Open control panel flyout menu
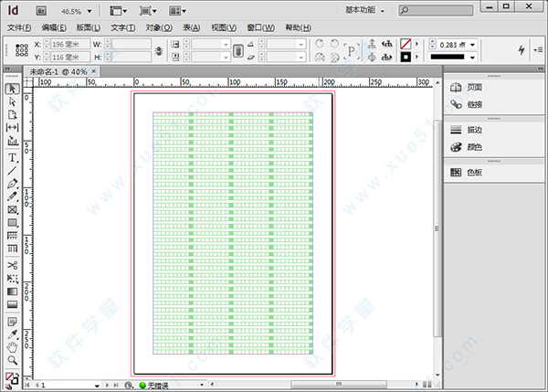This screenshot has width=548, height=392. tap(539, 50)
